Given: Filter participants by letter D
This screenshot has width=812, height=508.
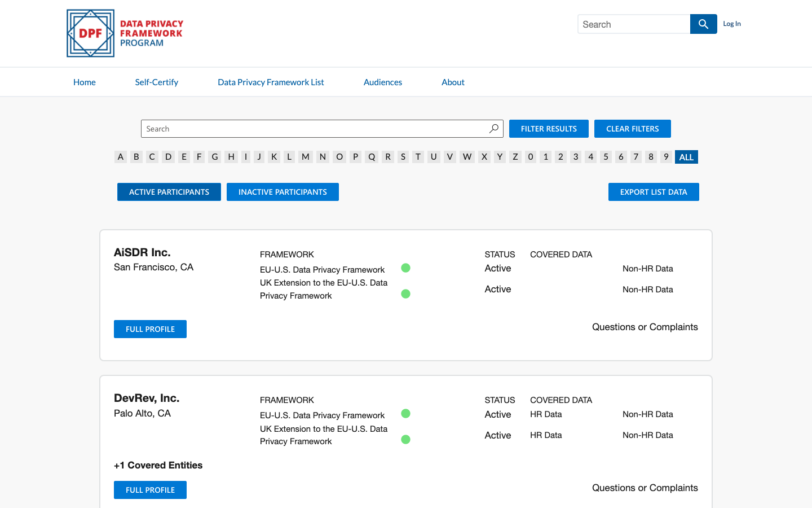Looking at the screenshot, I should coord(168,157).
